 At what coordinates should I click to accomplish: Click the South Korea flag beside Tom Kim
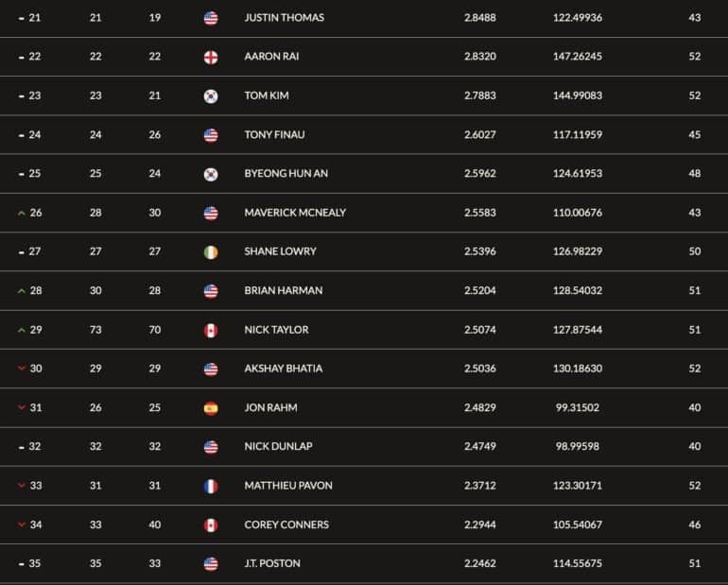[211, 96]
